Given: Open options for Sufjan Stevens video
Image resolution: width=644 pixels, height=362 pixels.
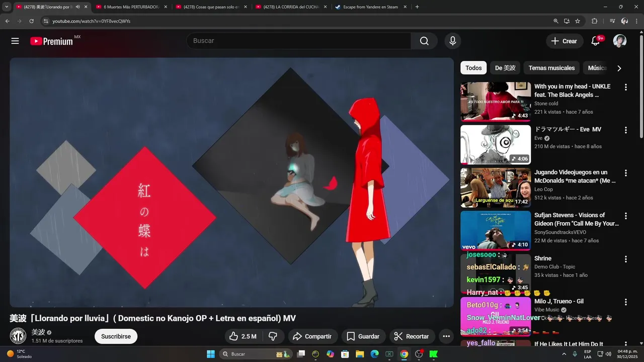Looking at the screenshot, I should 626,216.
